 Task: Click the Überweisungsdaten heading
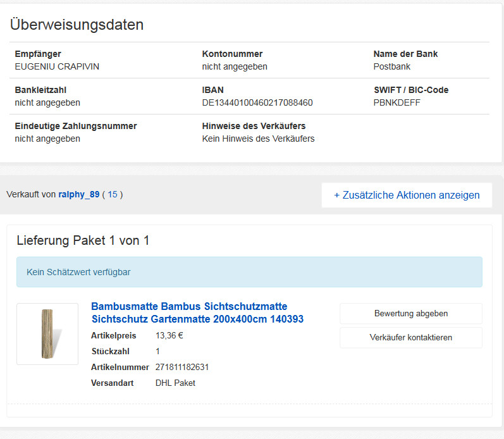pos(77,25)
